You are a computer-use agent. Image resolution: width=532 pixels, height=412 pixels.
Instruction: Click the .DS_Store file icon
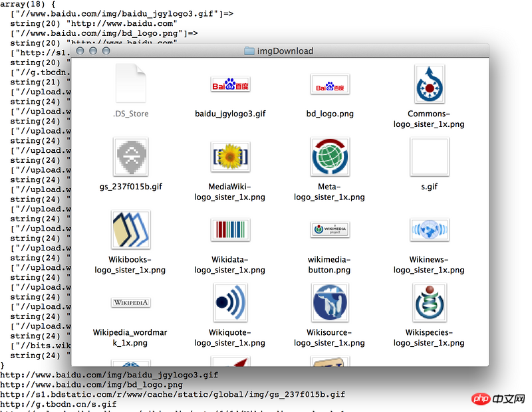pyautogui.click(x=130, y=84)
